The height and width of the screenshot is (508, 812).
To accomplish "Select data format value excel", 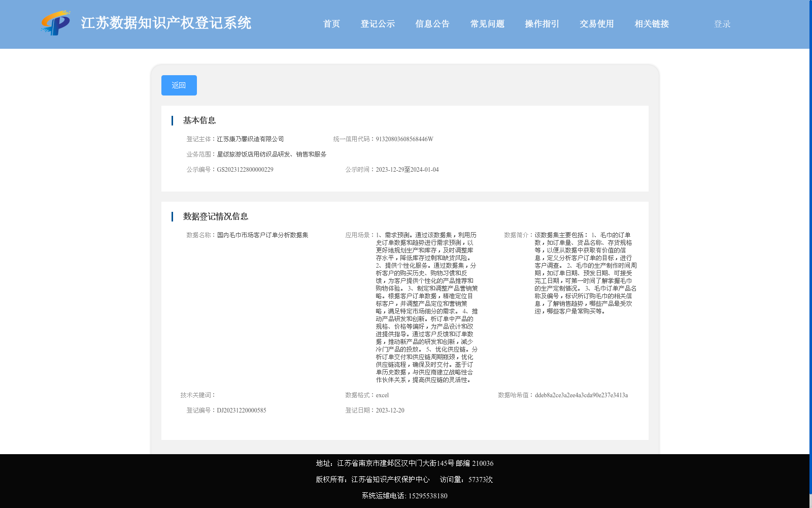I will click(x=382, y=395).
